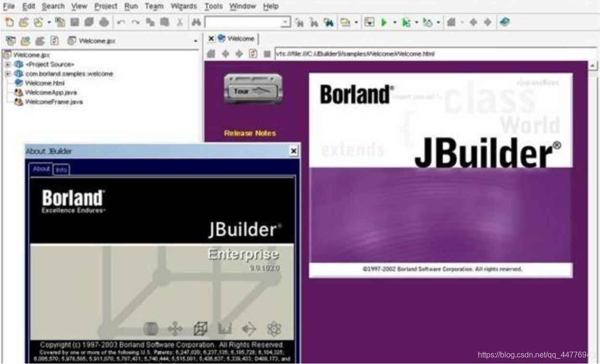Screen dimensions: 600x364
Task: Click the search text field in toolbar
Action: [243, 23]
